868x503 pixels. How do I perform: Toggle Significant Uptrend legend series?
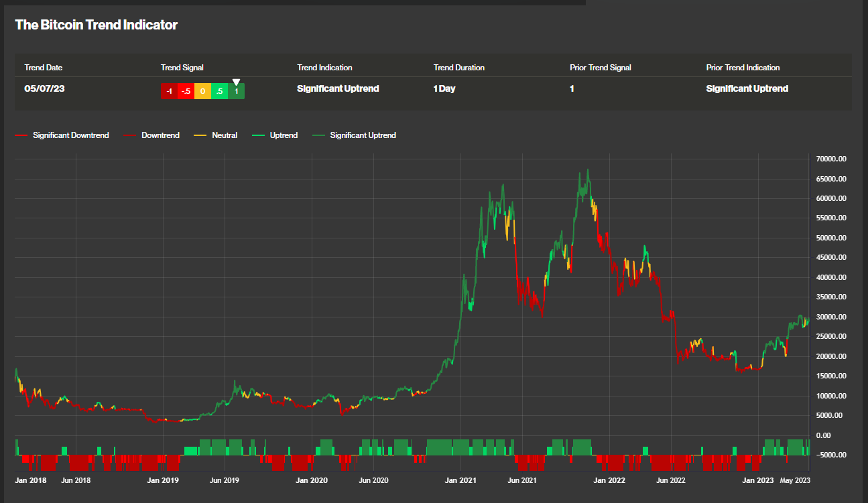tap(354, 135)
